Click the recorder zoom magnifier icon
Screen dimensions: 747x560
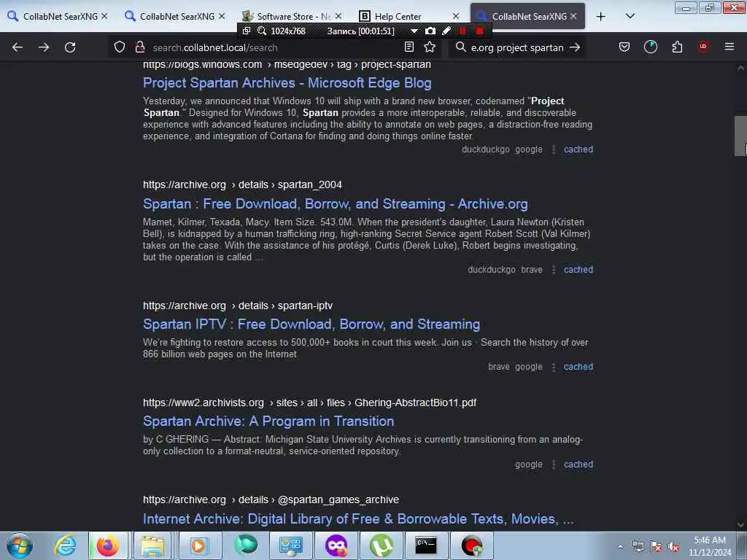262,31
